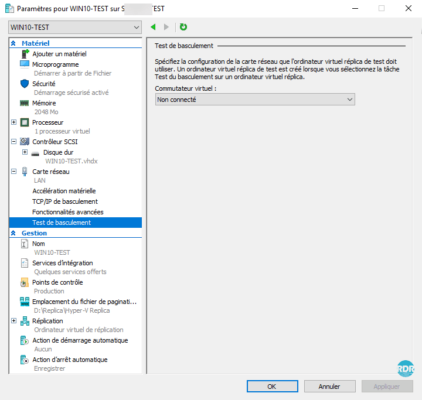Open the Commutateur virtuel dropdown

(255, 99)
